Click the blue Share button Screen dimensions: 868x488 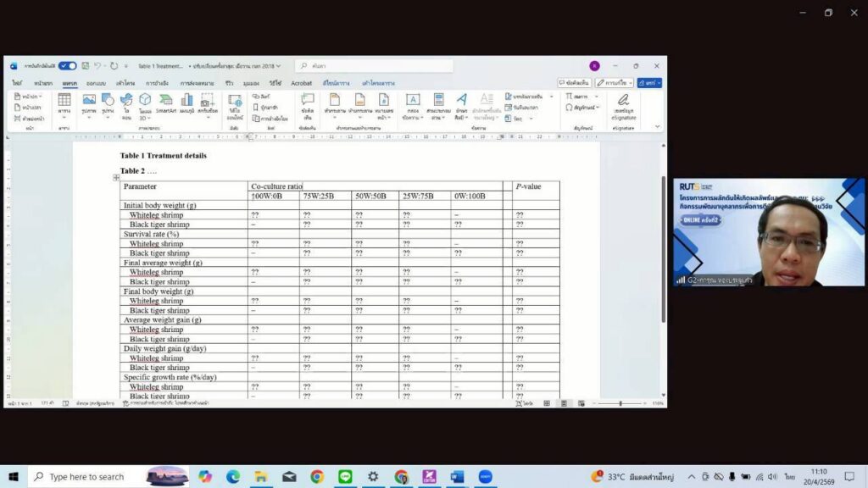pos(649,83)
